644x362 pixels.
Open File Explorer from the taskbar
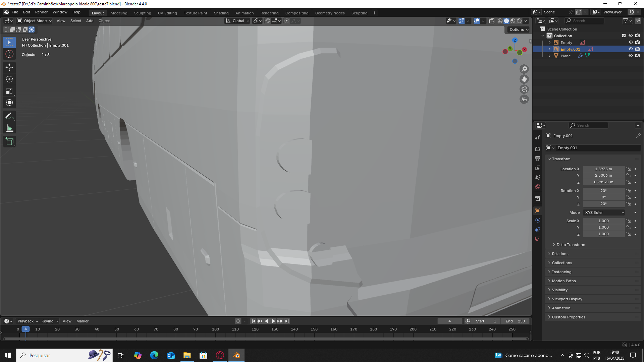187,355
